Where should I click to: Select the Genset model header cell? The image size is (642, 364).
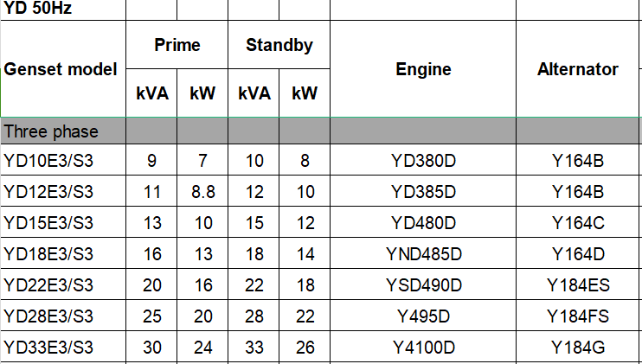coord(63,68)
